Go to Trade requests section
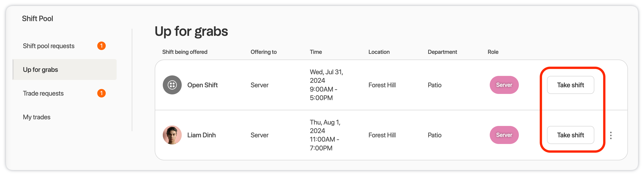The width and height of the screenshot is (644, 176). (43, 93)
